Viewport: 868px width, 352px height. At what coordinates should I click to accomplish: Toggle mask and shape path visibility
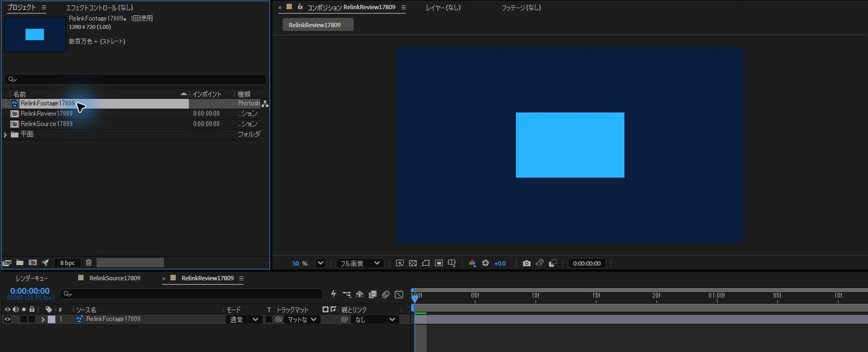426,263
